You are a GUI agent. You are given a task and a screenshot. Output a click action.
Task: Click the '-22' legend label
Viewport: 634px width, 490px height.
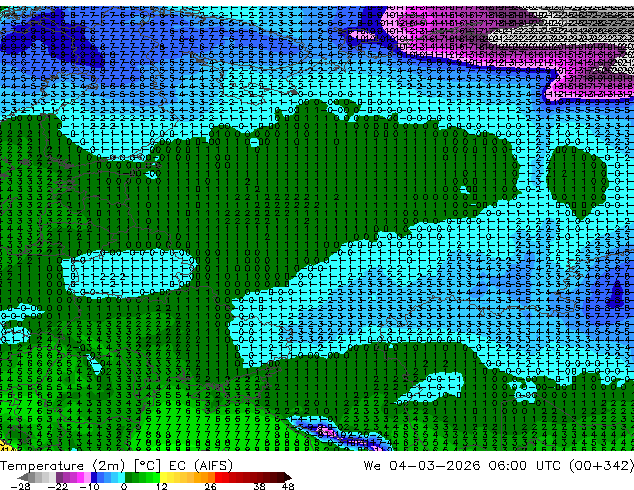(58, 486)
